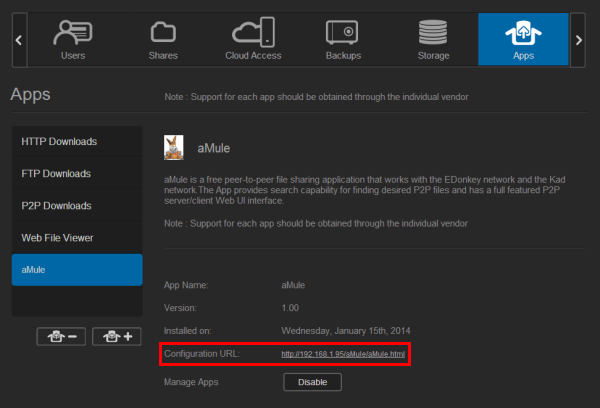This screenshot has width=600, height=408.
Task: Click the Disable button for aMule
Action: pyautogui.click(x=312, y=382)
